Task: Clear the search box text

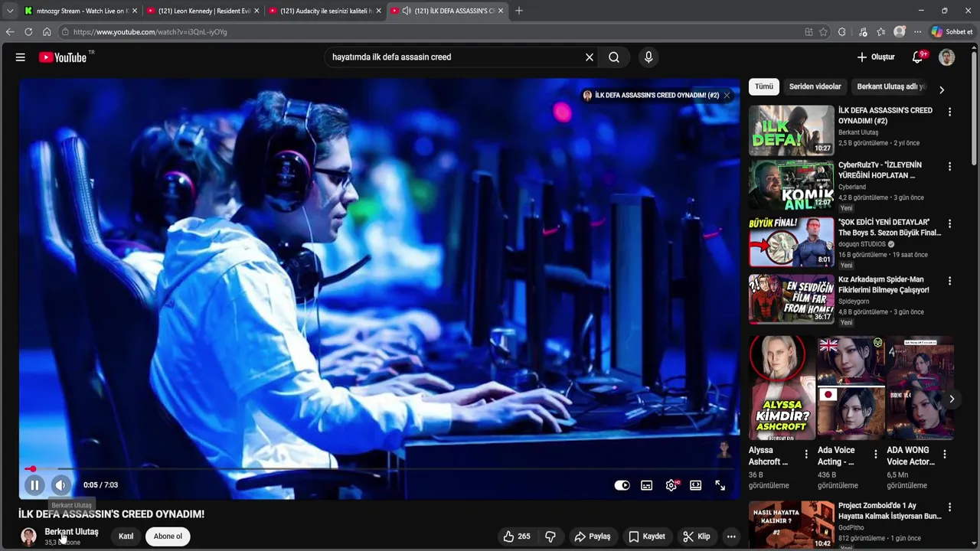Action: 590,57
